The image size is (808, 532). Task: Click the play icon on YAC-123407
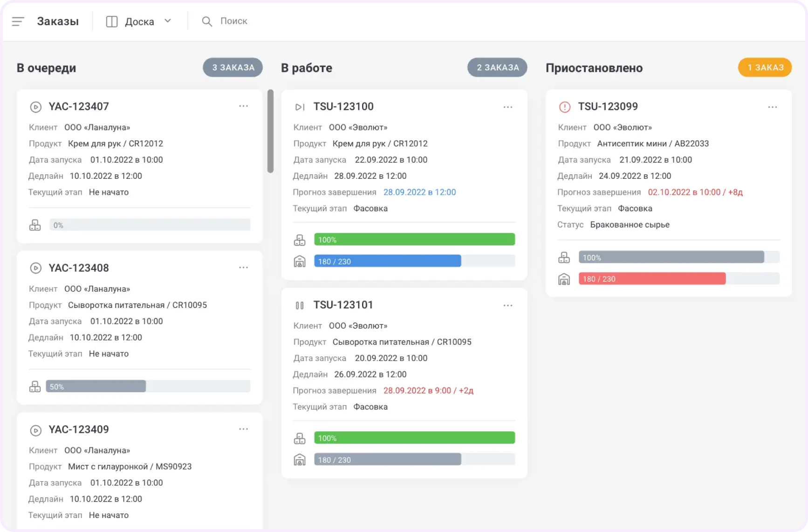point(36,107)
